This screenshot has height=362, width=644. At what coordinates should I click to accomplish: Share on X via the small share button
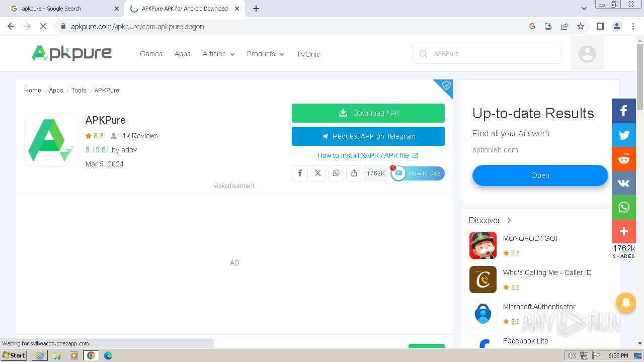click(x=318, y=173)
